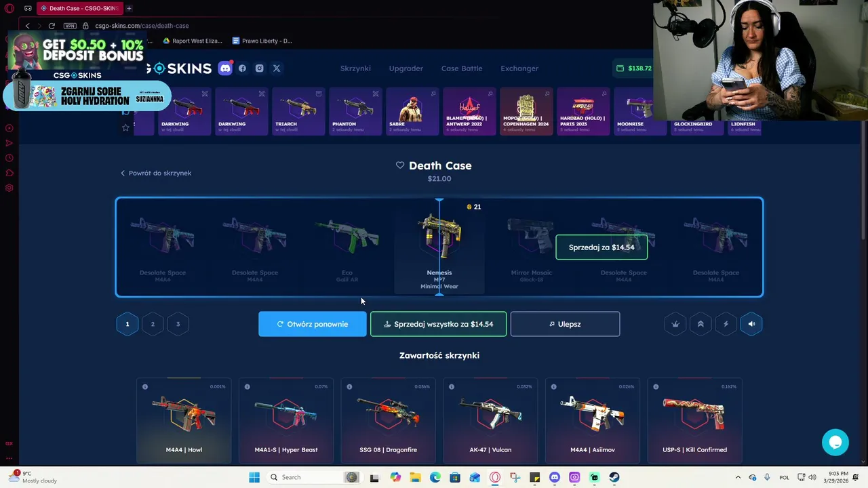
Task: Open the Instagram social icon
Action: tap(259, 68)
